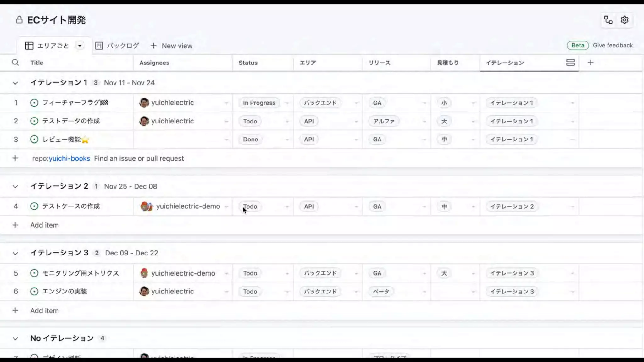Collapse the イテレーション 3 group
This screenshot has height=362, width=644.
[15, 253]
